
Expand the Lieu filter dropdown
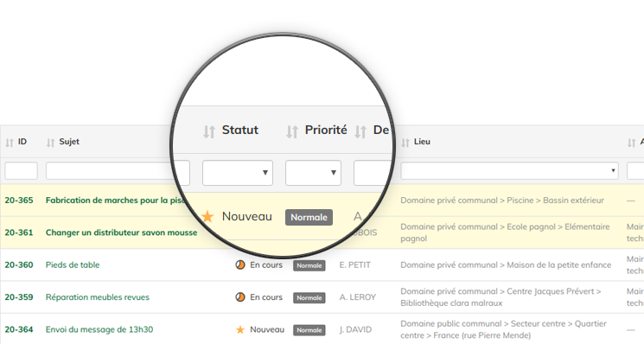(509, 170)
